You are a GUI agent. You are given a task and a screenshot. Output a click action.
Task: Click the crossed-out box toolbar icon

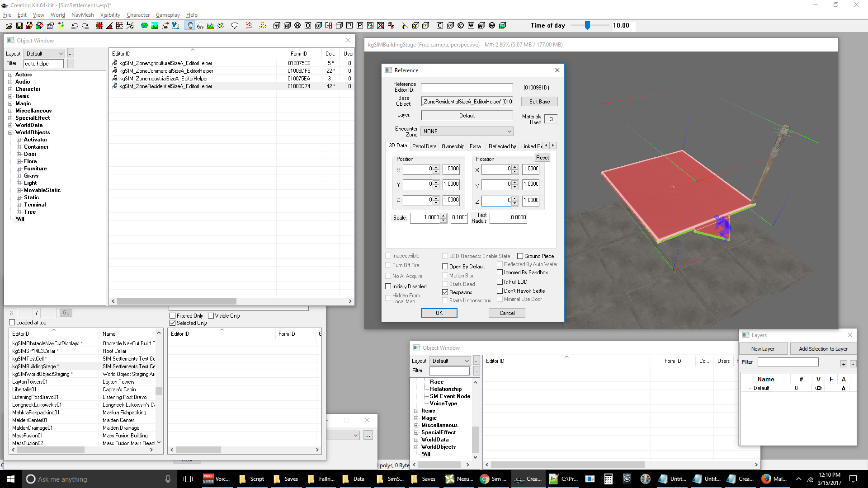point(381,26)
